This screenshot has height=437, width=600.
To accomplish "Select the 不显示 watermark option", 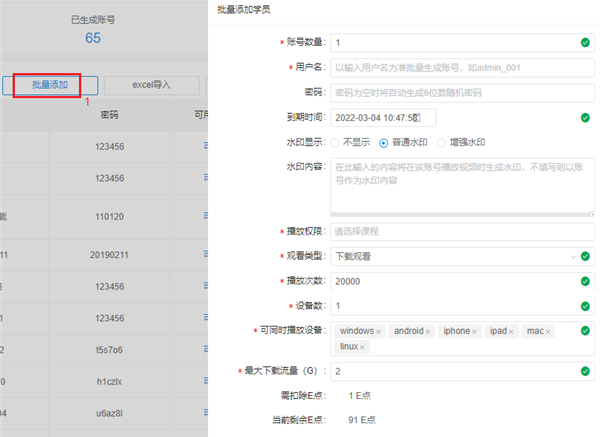I will click(336, 143).
